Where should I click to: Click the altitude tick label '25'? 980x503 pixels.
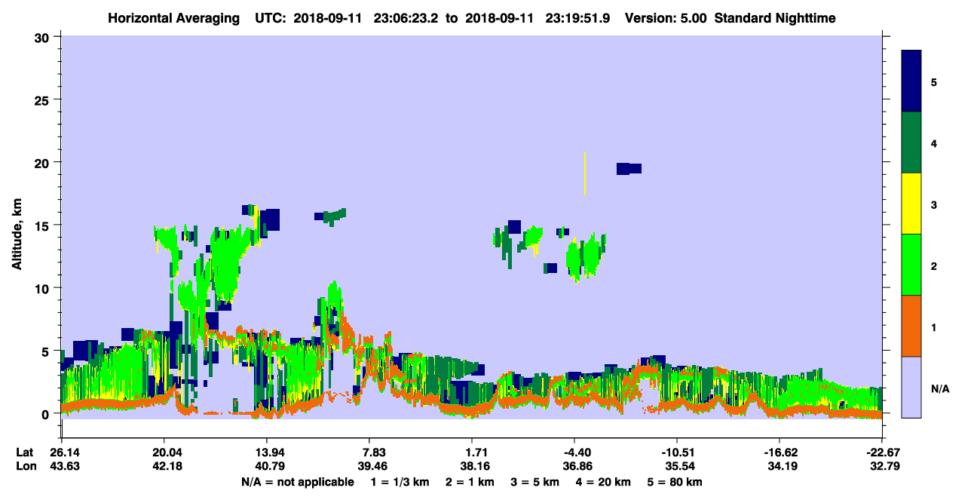[44, 100]
